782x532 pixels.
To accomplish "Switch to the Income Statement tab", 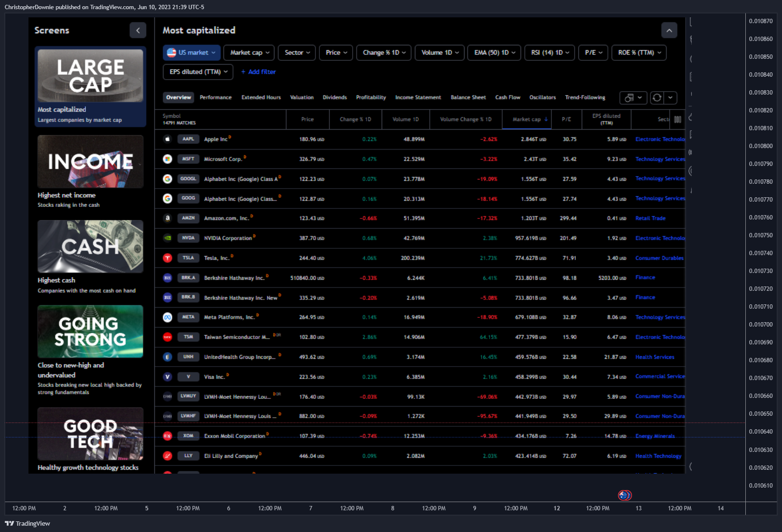I will (x=418, y=97).
